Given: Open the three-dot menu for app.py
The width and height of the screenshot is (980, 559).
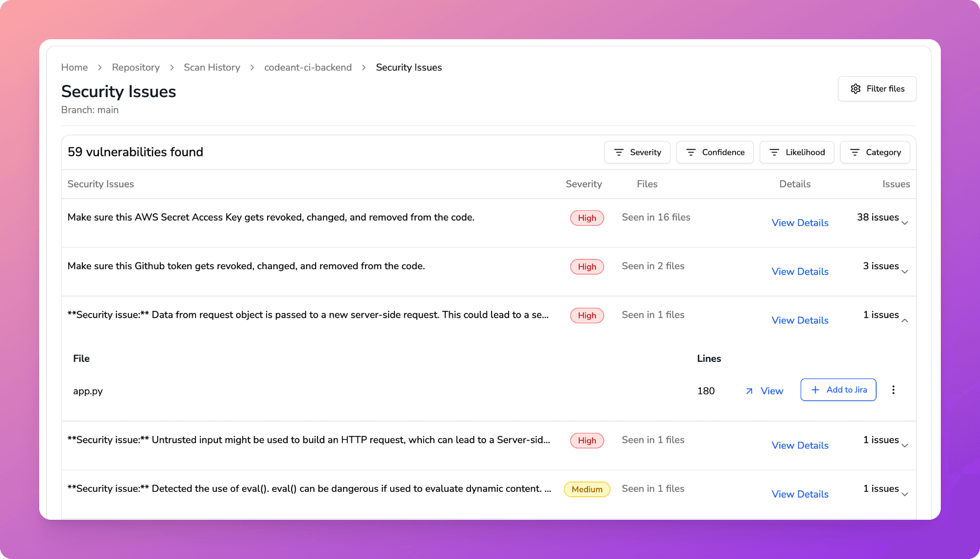Looking at the screenshot, I should click(893, 390).
